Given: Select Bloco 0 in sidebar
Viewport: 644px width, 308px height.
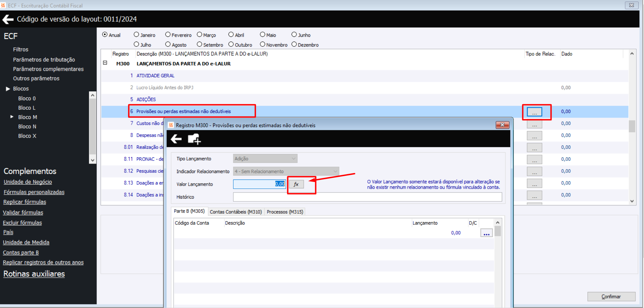Looking at the screenshot, I should 27,98.
